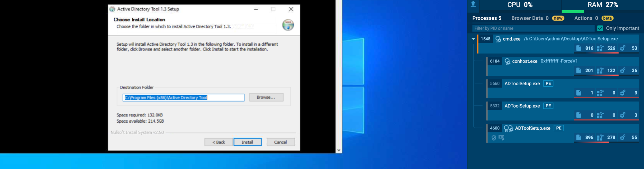Screen dimensions: 644x169
Task: Click the conhost.exe 0xffffffff -ForceV1 text
Action: tap(545, 61)
